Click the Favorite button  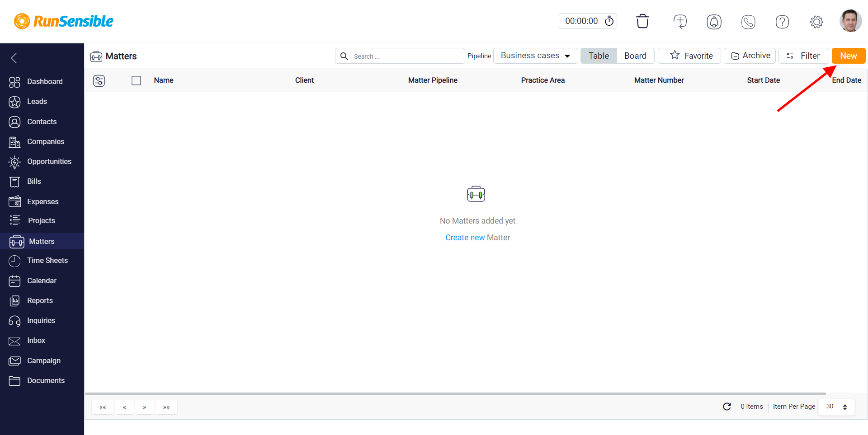tap(689, 56)
